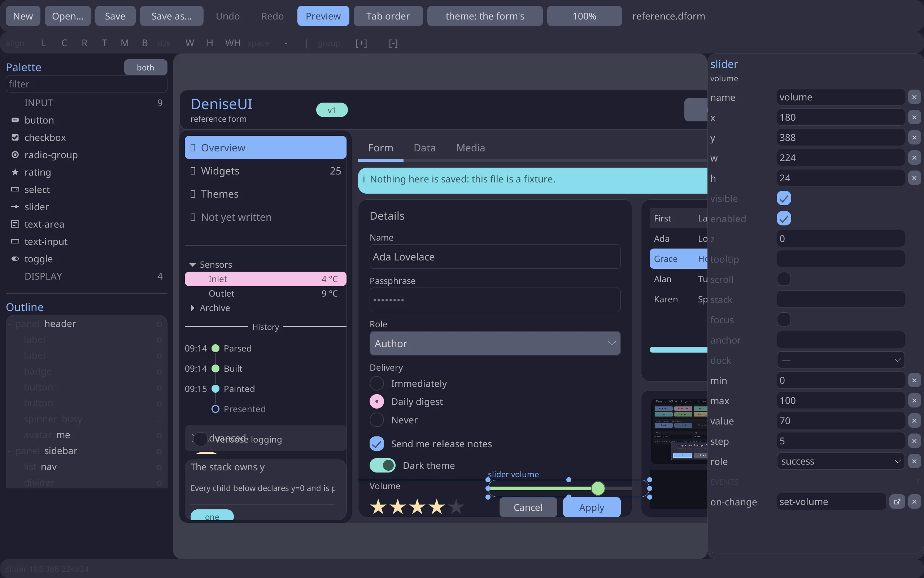Select Themes in the sidebar nav
The height and width of the screenshot is (578, 924).
[265, 194]
